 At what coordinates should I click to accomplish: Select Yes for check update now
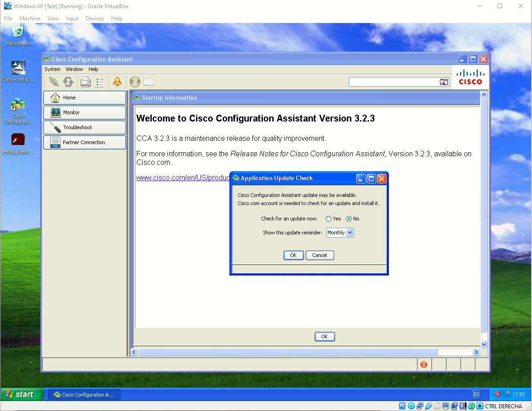pyautogui.click(x=328, y=219)
